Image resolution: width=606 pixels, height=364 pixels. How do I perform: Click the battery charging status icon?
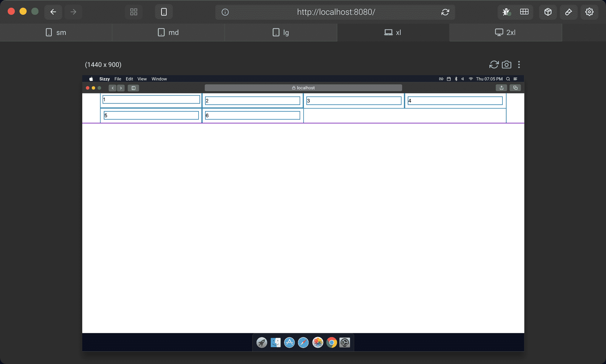click(x=441, y=79)
